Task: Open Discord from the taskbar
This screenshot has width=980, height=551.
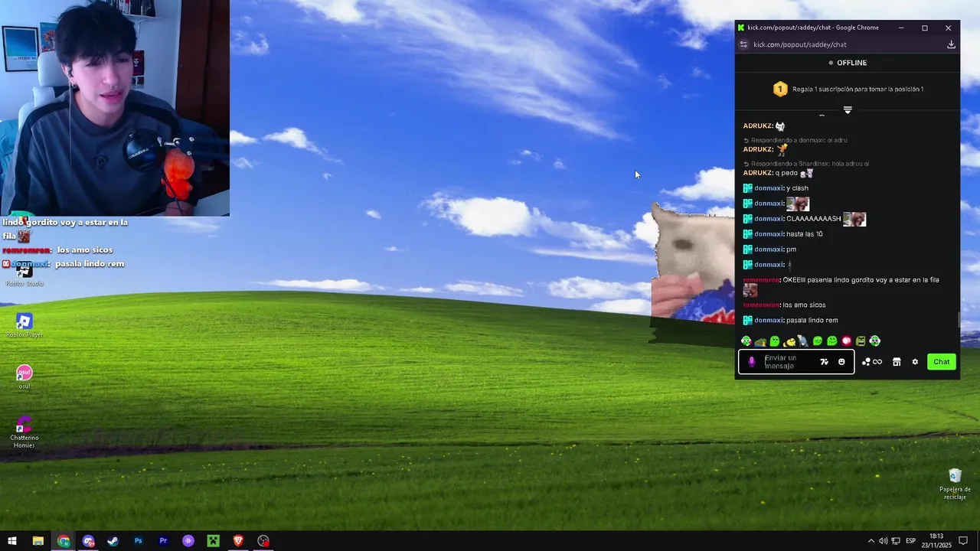Action: pyautogui.click(x=88, y=541)
